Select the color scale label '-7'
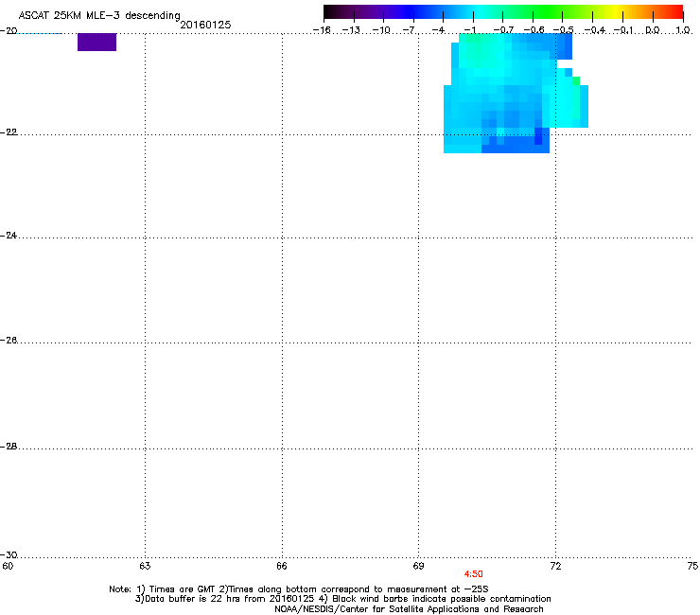The height and width of the screenshot is (615, 700). point(409,30)
